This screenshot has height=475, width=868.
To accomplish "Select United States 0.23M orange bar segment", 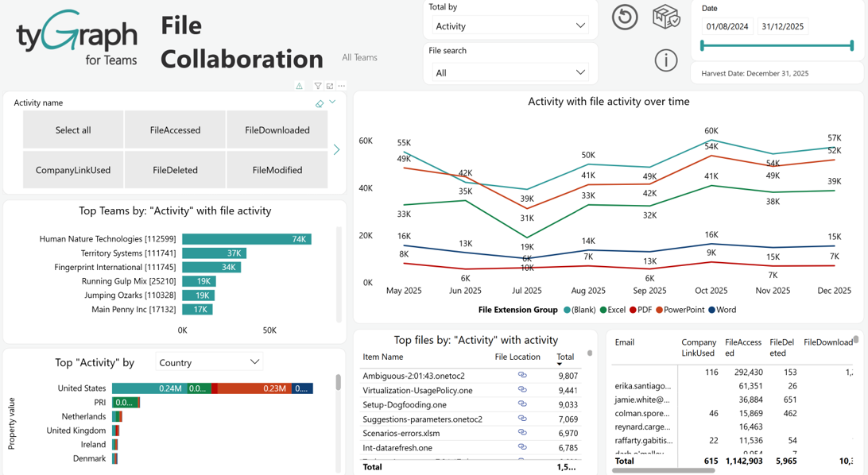I will click(254, 388).
